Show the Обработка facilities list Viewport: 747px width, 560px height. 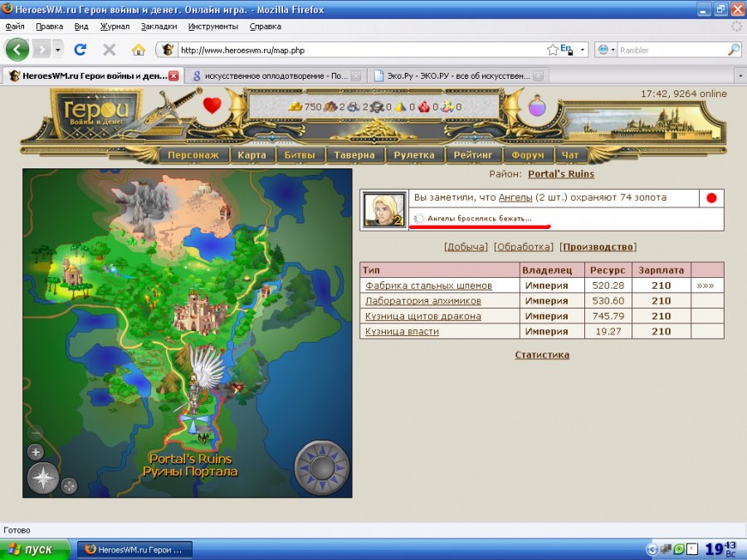coord(524,246)
